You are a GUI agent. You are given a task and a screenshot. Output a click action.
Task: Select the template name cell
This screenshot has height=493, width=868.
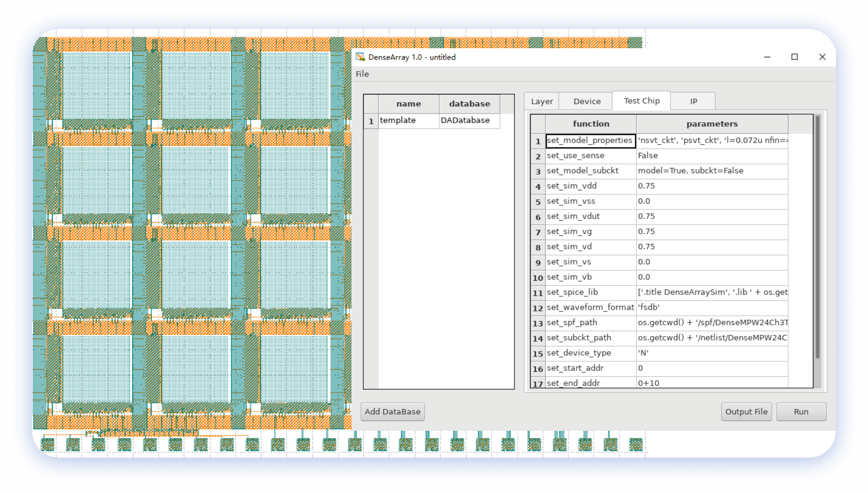click(408, 121)
